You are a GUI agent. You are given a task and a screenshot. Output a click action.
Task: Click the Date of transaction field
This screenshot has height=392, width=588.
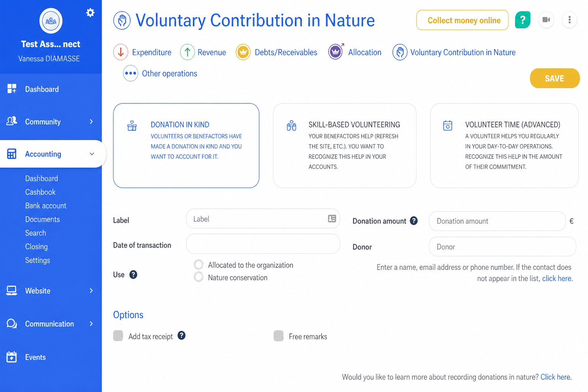263,244
